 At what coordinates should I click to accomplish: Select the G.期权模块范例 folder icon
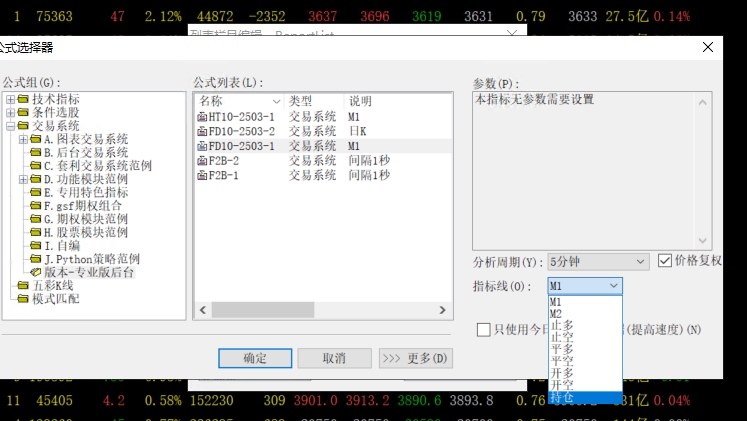click(35, 219)
